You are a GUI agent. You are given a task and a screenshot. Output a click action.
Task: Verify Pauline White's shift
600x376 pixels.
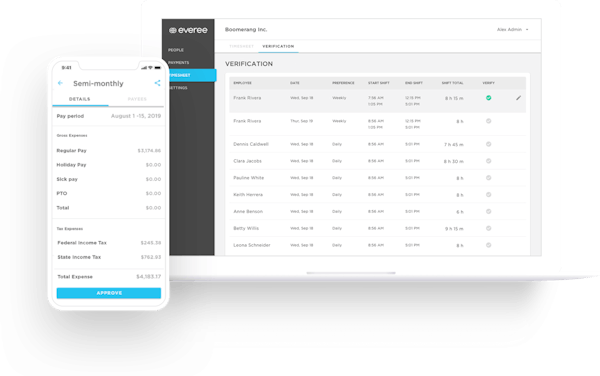(x=489, y=178)
